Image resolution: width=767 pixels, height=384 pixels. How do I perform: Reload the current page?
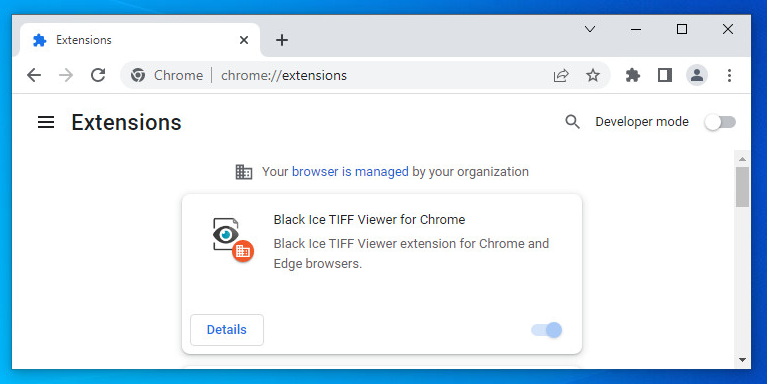(98, 75)
